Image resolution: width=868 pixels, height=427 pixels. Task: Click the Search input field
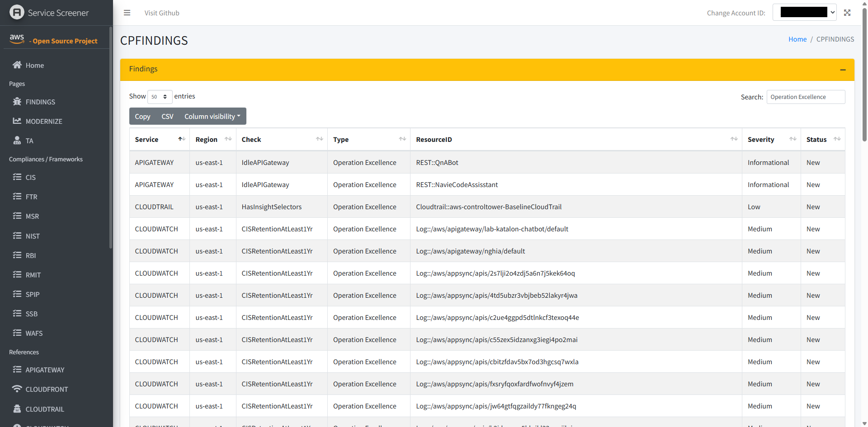(805, 97)
